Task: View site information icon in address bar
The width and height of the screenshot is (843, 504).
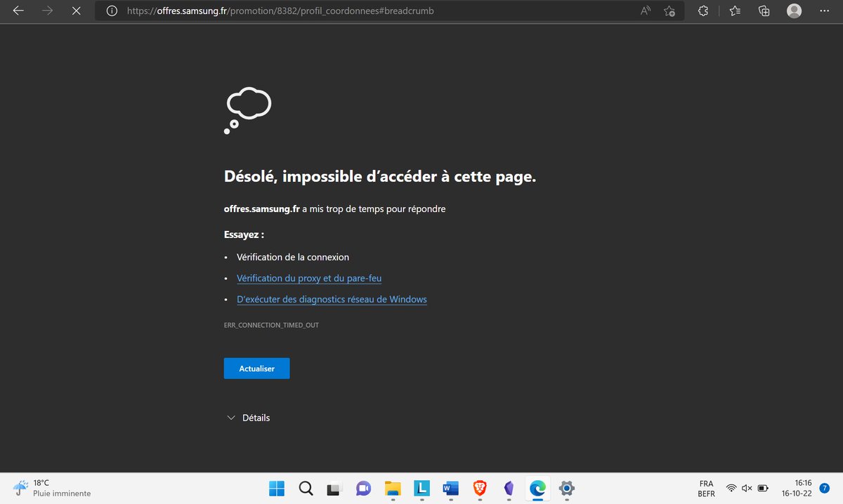Action: pyautogui.click(x=112, y=11)
